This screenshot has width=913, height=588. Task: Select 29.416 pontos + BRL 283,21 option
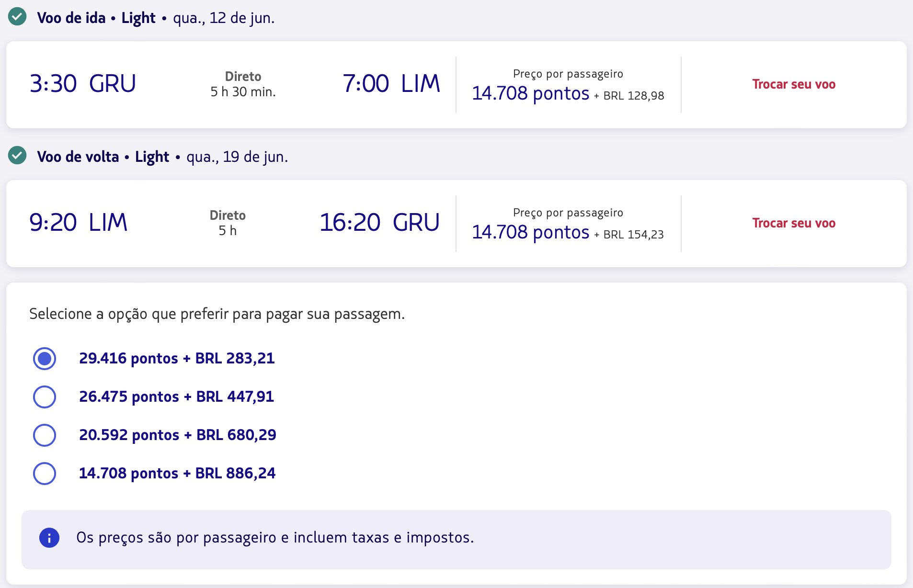[x=45, y=359]
